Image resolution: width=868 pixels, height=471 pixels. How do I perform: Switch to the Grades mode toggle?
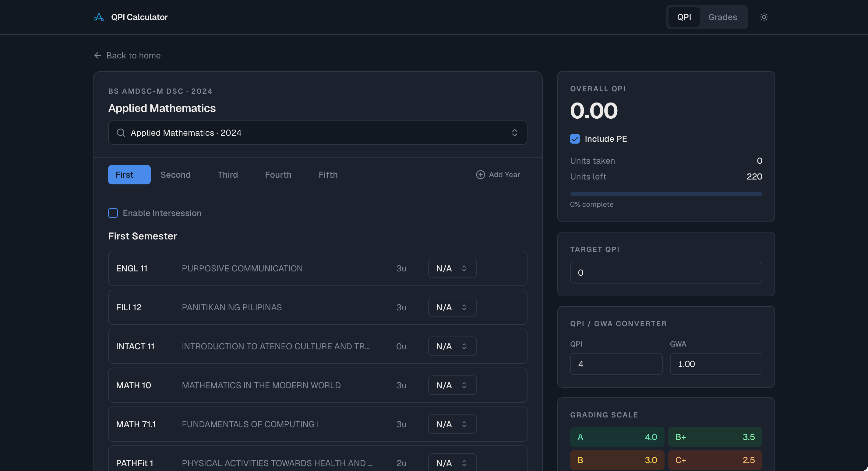(x=722, y=17)
